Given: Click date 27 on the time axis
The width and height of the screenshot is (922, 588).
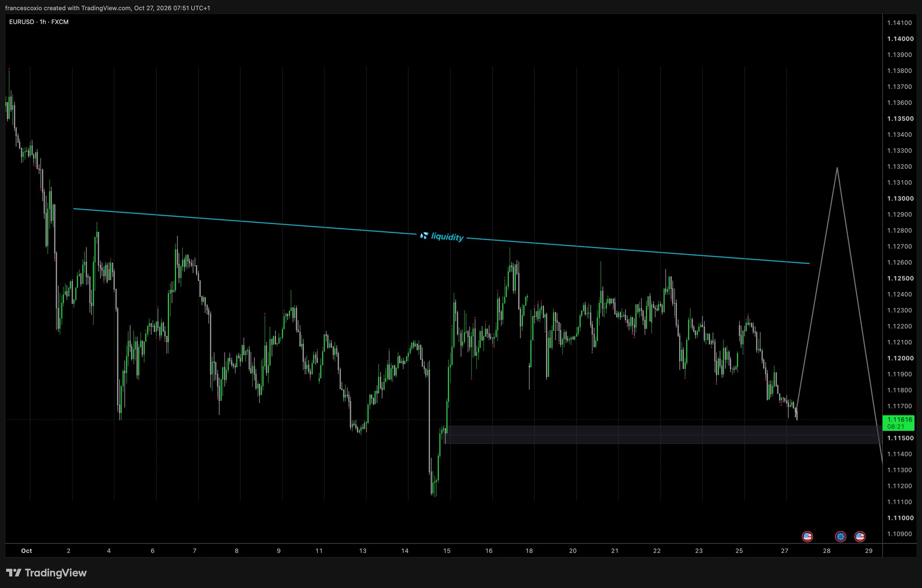Looking at the screenshot, I should (785, 551).
